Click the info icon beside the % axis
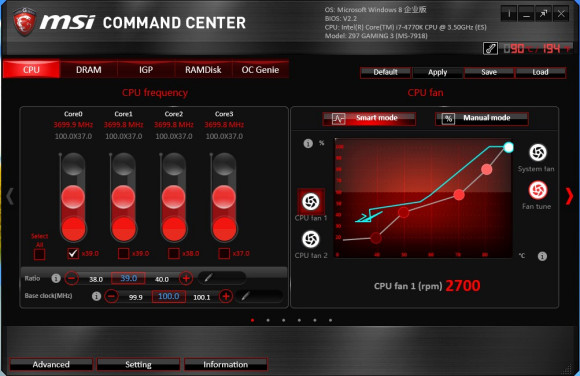This screenshot has height=376, width=580. [308, 144]
